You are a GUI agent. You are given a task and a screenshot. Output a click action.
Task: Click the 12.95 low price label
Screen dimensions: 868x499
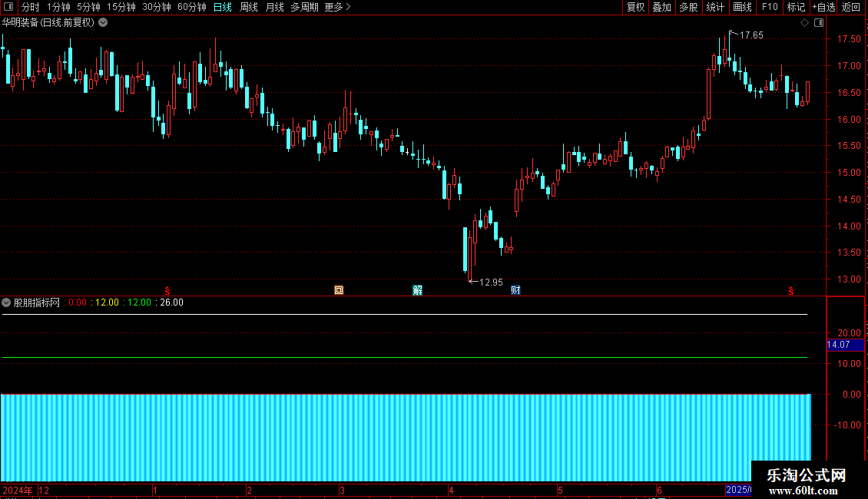pyautogui.click(x=491, y=283)
